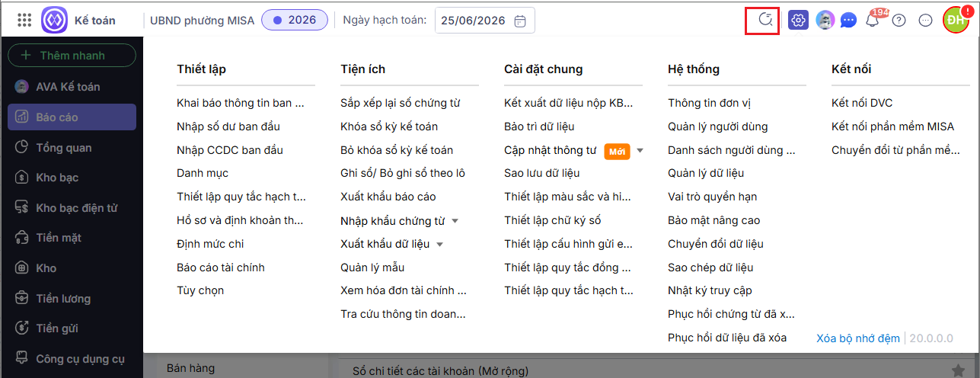The image size is (980, 378).
Task: Click the DH user avatar
Action: (x=956, y=21)
